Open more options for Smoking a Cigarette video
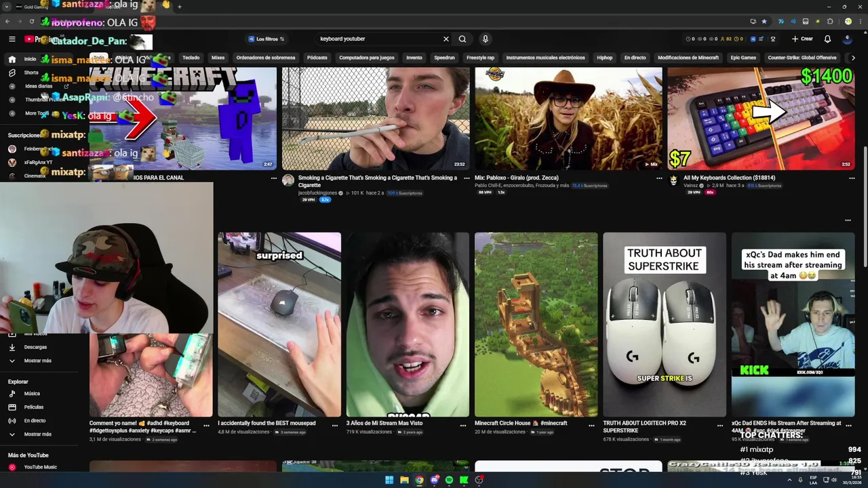Viewport: 868px width, 488px height. pyautogui.click(x=467, y=178)
